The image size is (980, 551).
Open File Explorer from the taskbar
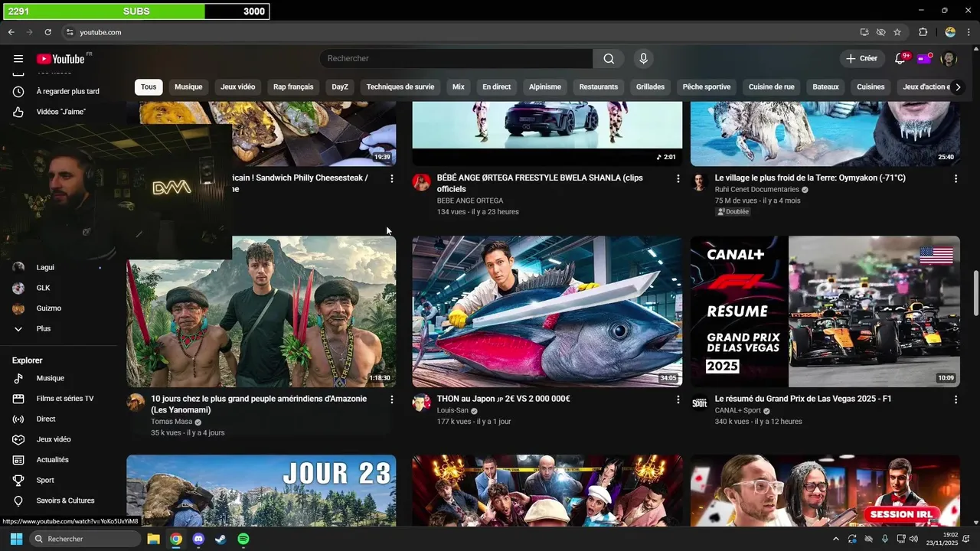[153, 539]
